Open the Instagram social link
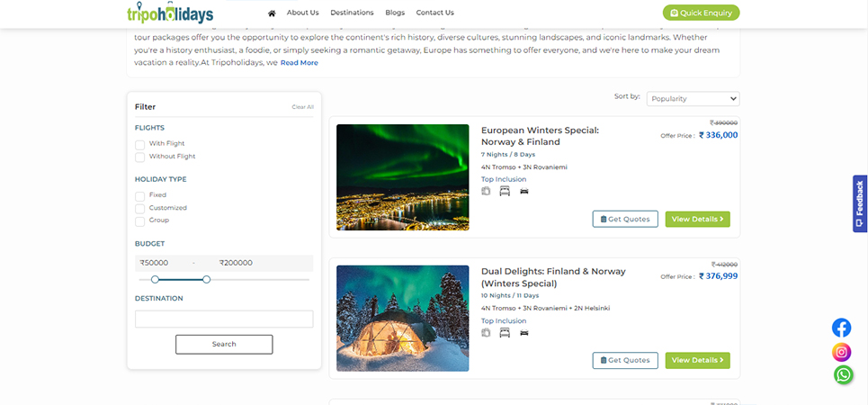The height and width of the screenshot is (405, 868). tap(841, 352)
